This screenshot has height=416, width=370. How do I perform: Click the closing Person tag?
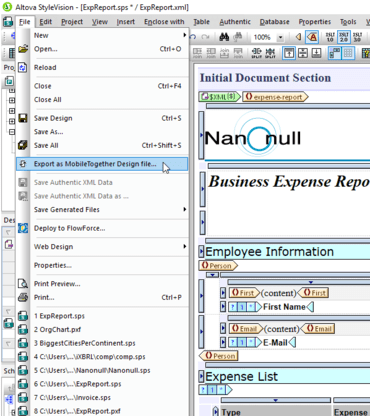218,356
